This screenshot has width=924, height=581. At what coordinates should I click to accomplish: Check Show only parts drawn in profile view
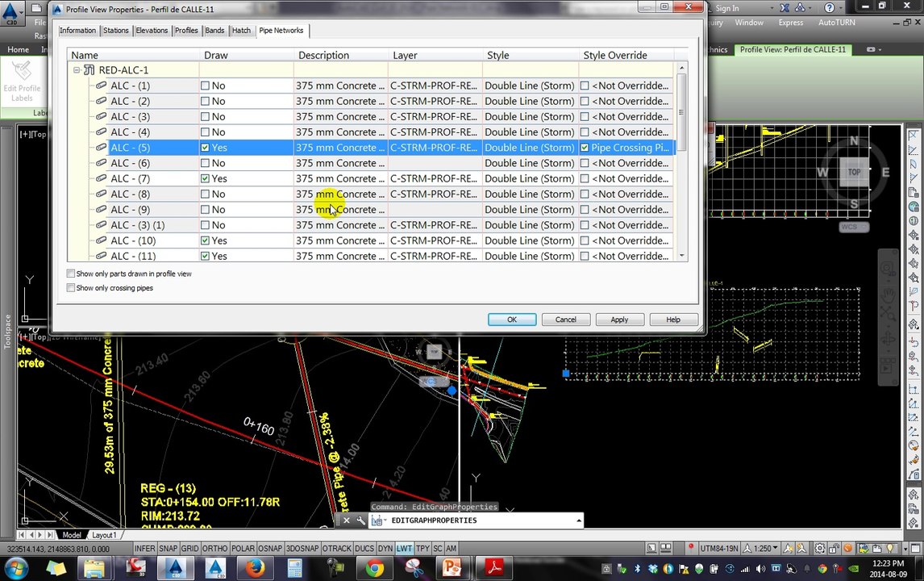point(71,274)
